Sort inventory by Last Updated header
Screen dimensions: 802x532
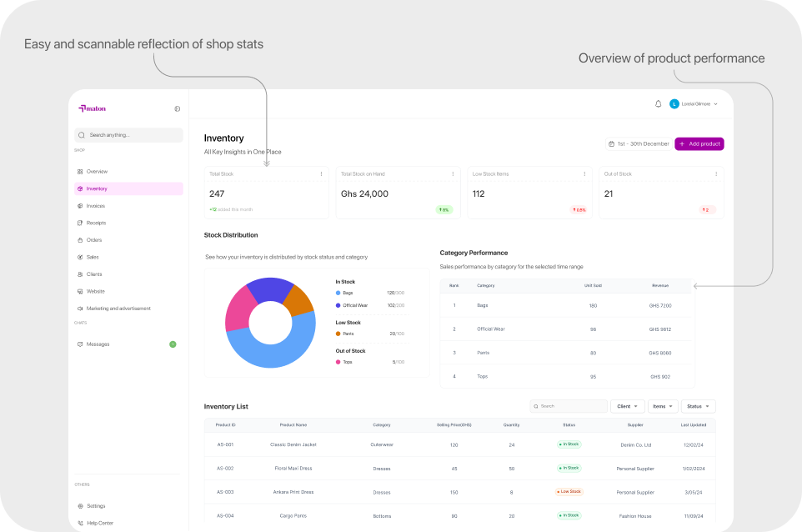(x=694, y=425)
